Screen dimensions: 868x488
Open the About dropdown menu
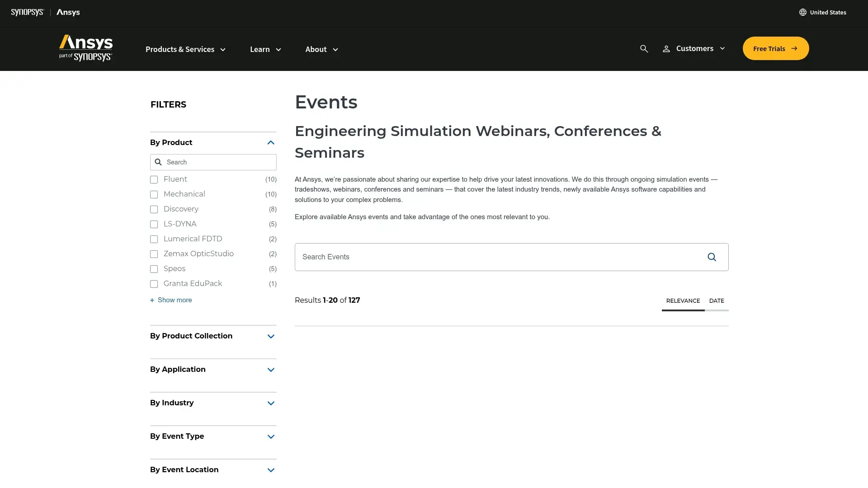pos(321,49)
